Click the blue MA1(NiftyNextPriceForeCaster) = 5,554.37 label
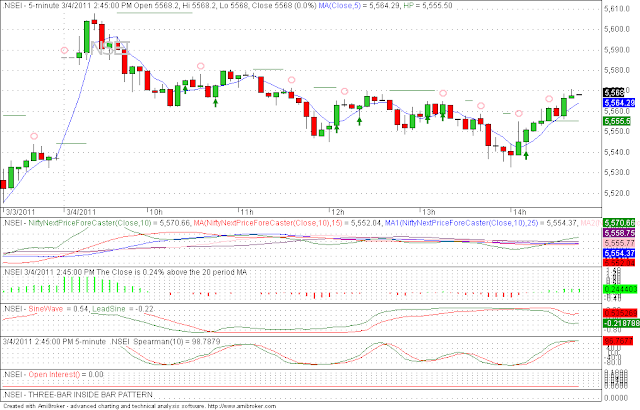The width and height of the screenshot is (640, 410). tap(481, 223)
